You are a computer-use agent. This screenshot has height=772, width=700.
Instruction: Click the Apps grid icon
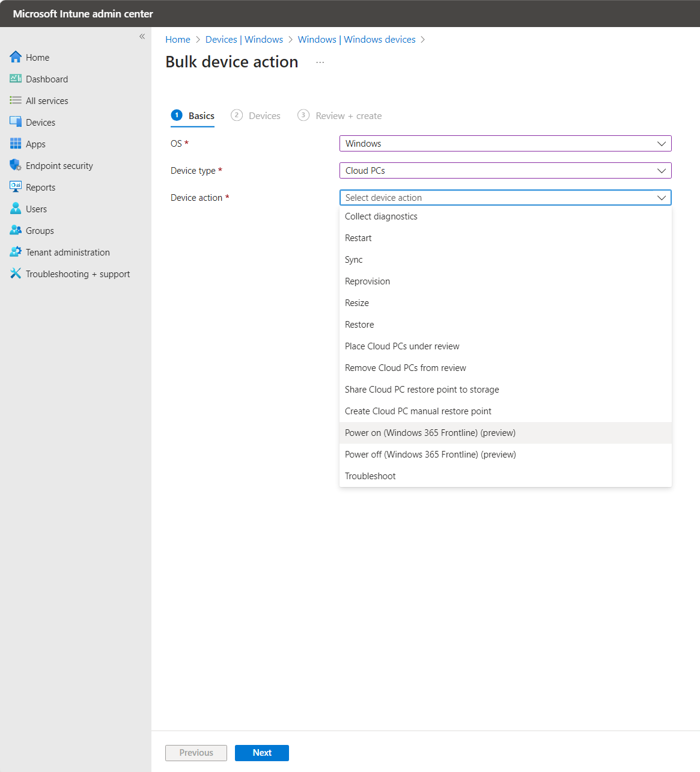coord(16,144)
